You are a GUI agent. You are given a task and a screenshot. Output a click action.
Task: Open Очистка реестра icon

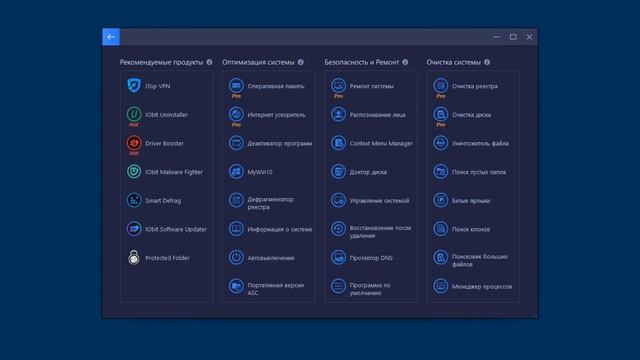440,86
